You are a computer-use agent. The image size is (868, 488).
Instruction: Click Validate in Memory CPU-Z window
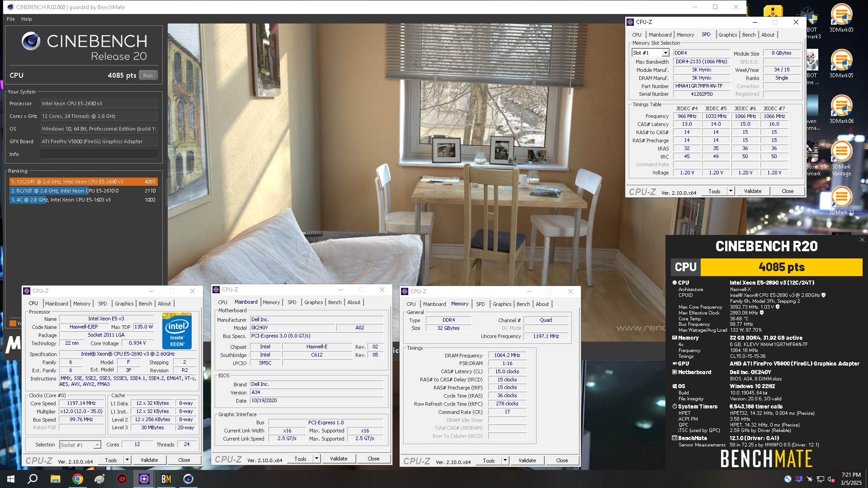[x=527, y=460]
